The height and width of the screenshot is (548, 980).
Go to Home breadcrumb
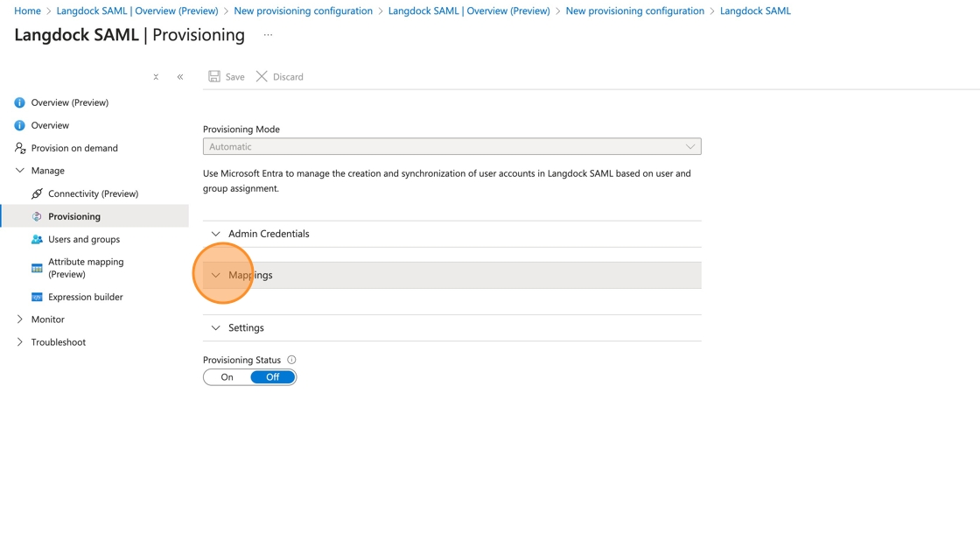point(27,11)
